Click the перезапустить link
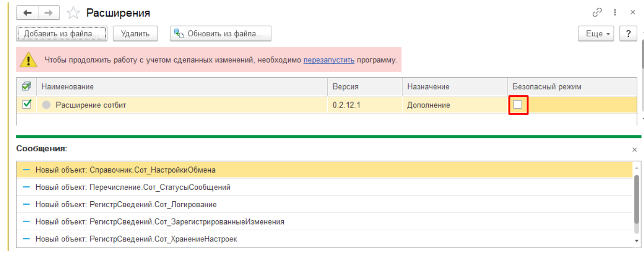This screenshot has height=255, width=644. [329, 60]
